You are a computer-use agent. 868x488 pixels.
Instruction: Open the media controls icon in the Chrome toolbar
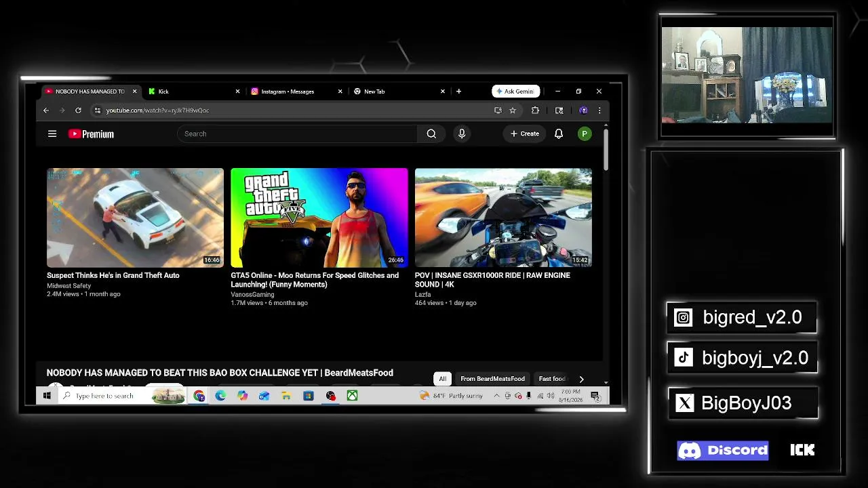click(x=559, y=110)
